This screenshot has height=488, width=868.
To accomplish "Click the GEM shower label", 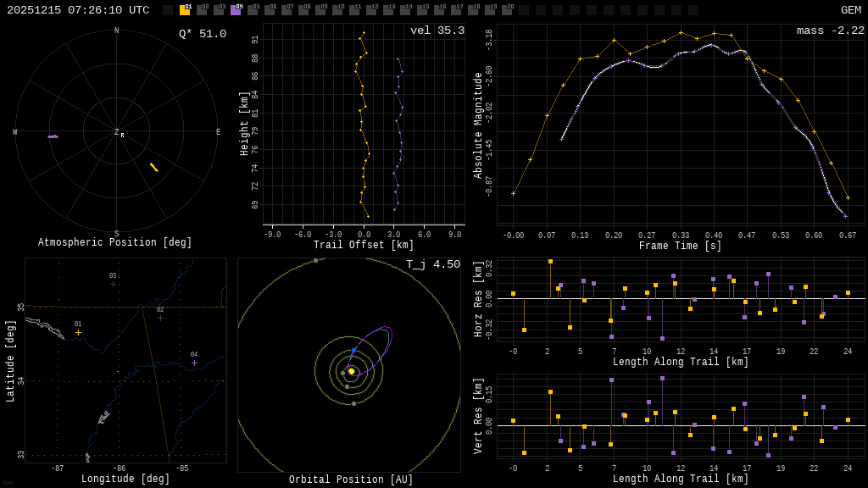I will (x=851, y=10).
